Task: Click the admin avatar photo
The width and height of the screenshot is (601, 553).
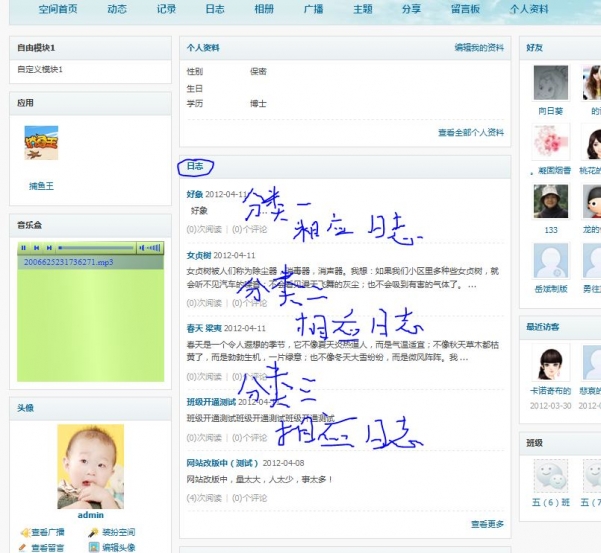Action: 90,467
